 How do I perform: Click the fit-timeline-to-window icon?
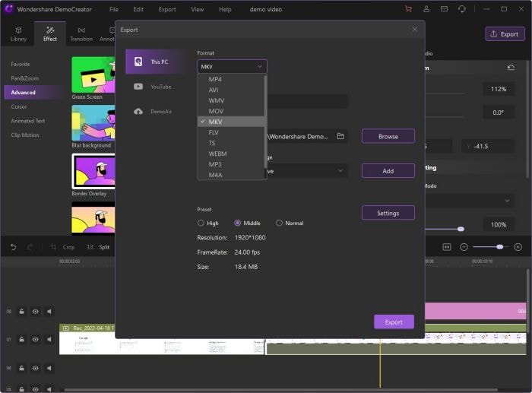[447, 247]
